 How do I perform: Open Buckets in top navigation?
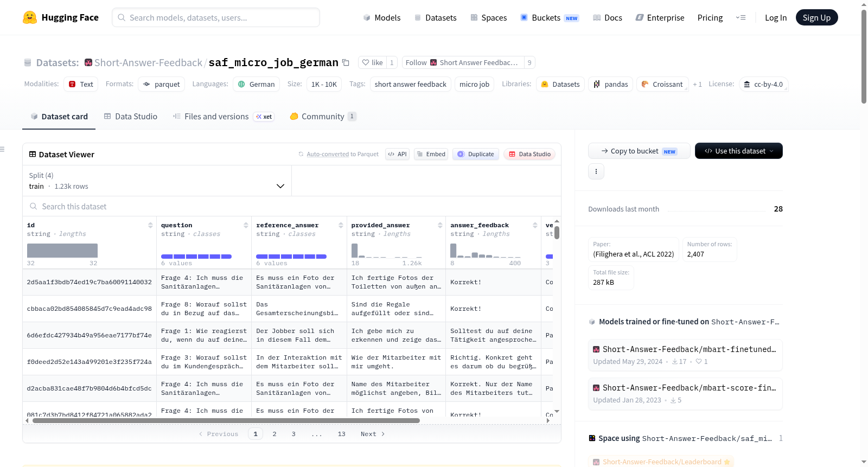tap(550, 17)
